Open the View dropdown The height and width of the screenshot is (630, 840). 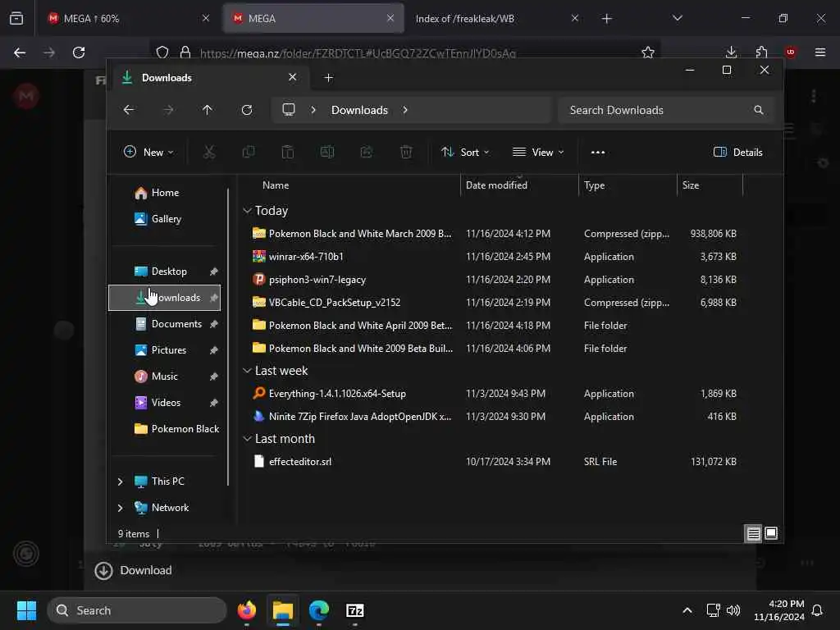point(538,152)
